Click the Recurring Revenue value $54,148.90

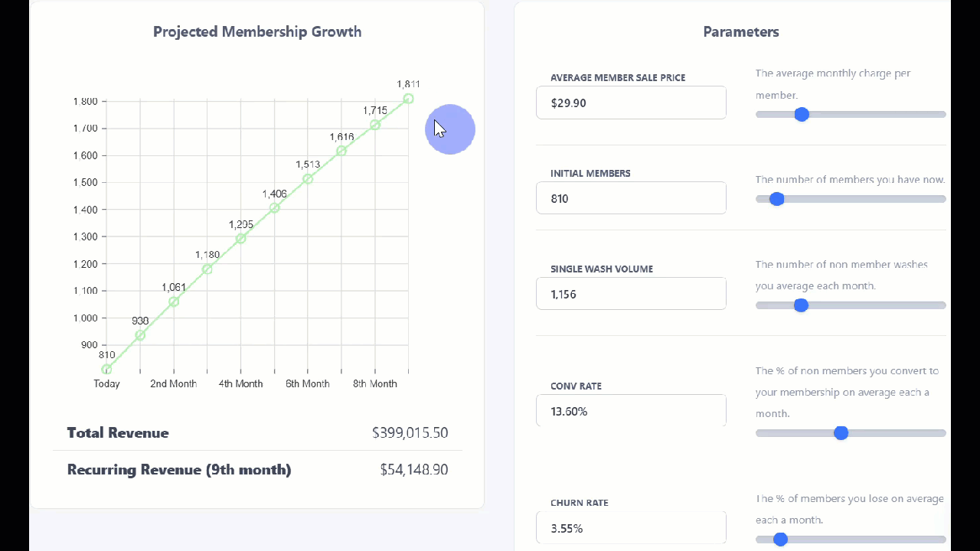[413, 470]
